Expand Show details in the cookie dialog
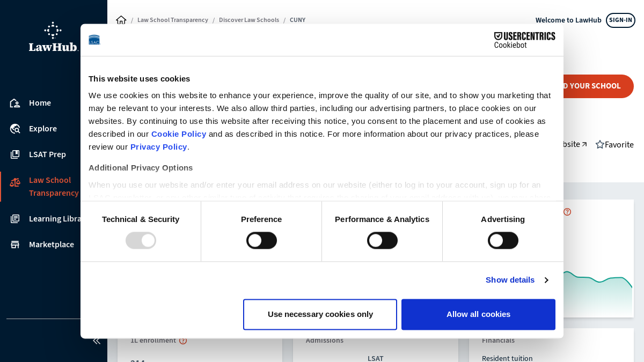644x362 pixels. tap(510, 280)
